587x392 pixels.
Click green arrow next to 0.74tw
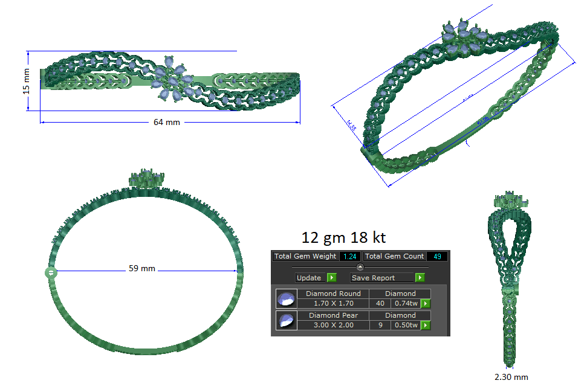point(425,304)
